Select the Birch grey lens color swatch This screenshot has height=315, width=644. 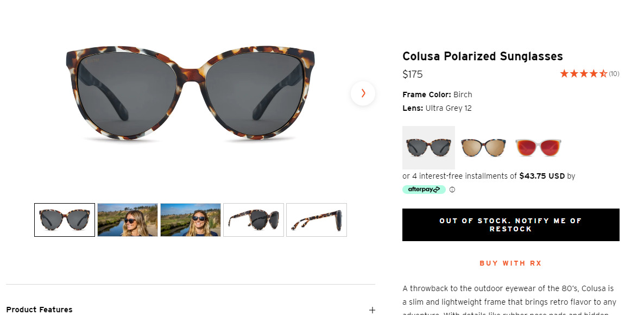[428, 148]
